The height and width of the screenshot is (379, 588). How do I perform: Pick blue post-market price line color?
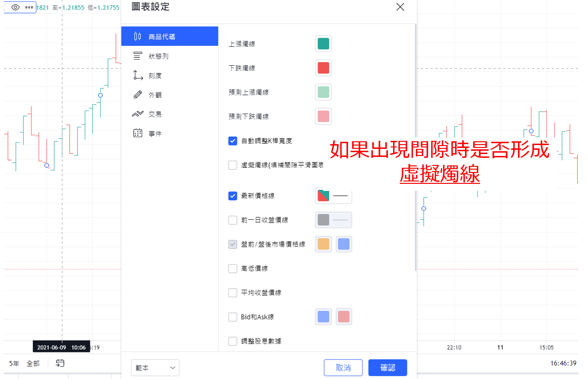(x=344, y=244)
